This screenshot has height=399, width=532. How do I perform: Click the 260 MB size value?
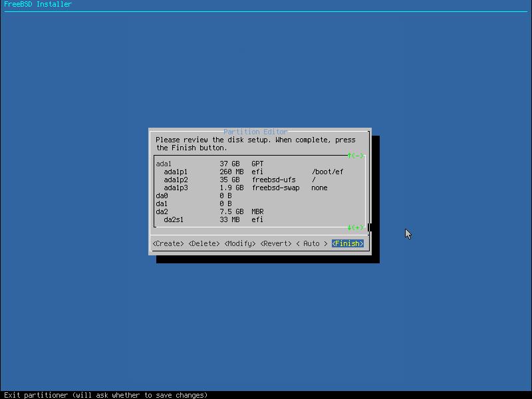tap(231, 172)
